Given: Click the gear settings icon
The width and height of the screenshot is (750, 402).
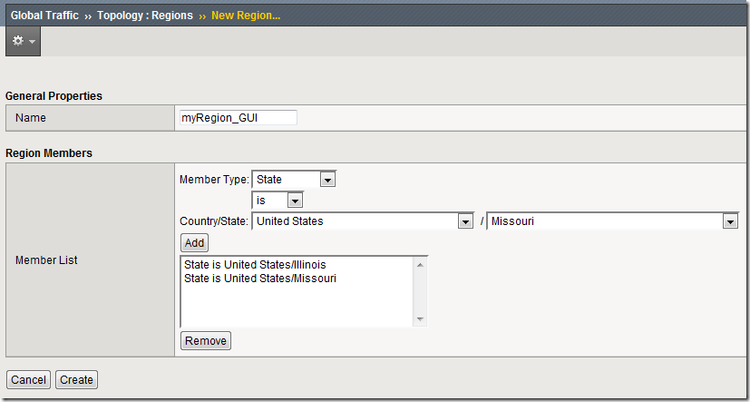Looking at the screenshot, I should [18, 41].
